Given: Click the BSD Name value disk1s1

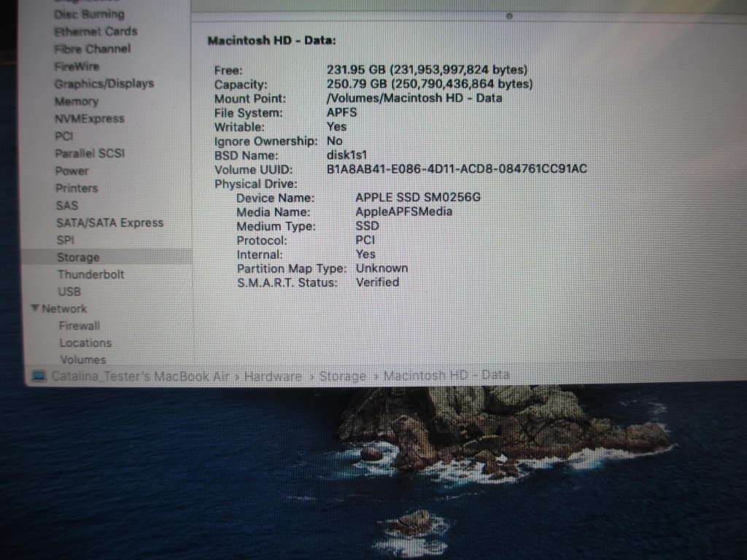Looking at the screenshot, I should [347, 155].
